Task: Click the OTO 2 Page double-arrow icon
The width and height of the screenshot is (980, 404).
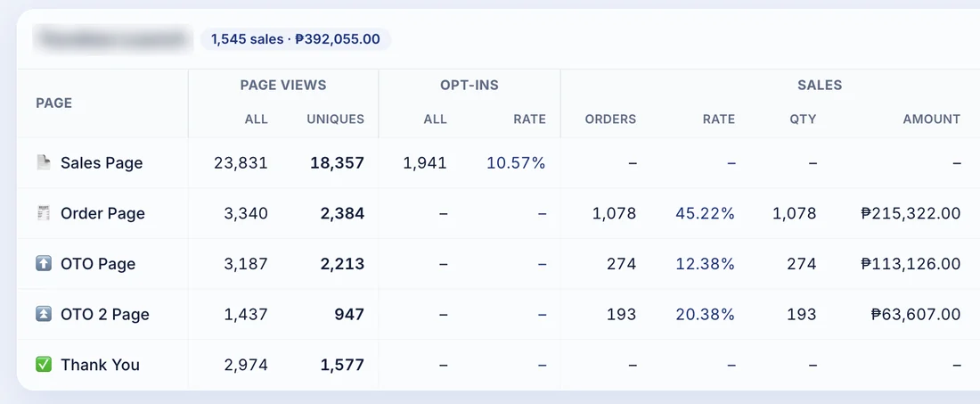Action: click(43, 314)
